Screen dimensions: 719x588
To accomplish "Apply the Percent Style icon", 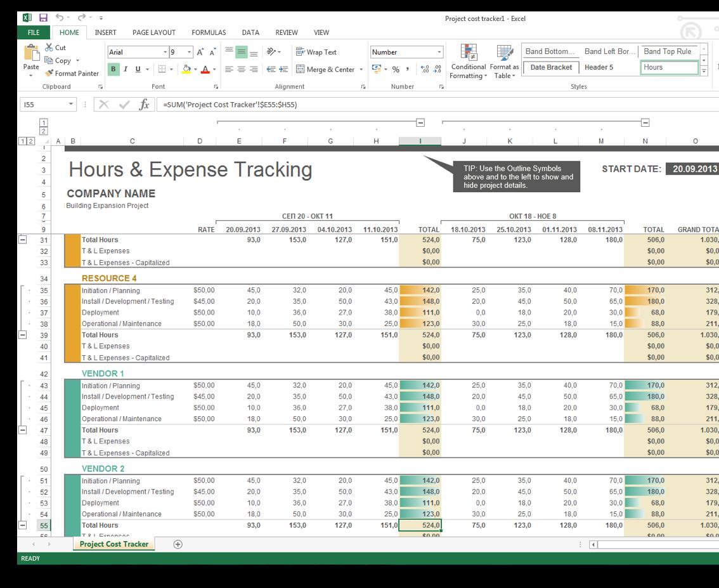I will 396,69.
